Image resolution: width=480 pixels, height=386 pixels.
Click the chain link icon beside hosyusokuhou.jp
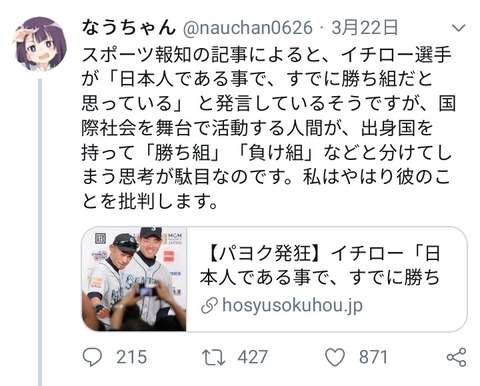[x=210, y=306]
